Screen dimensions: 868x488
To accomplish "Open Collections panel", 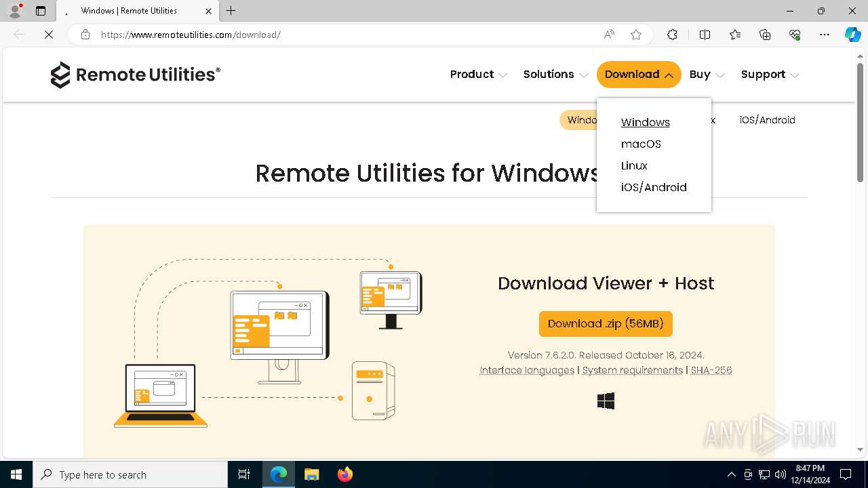I will (765, 35).
